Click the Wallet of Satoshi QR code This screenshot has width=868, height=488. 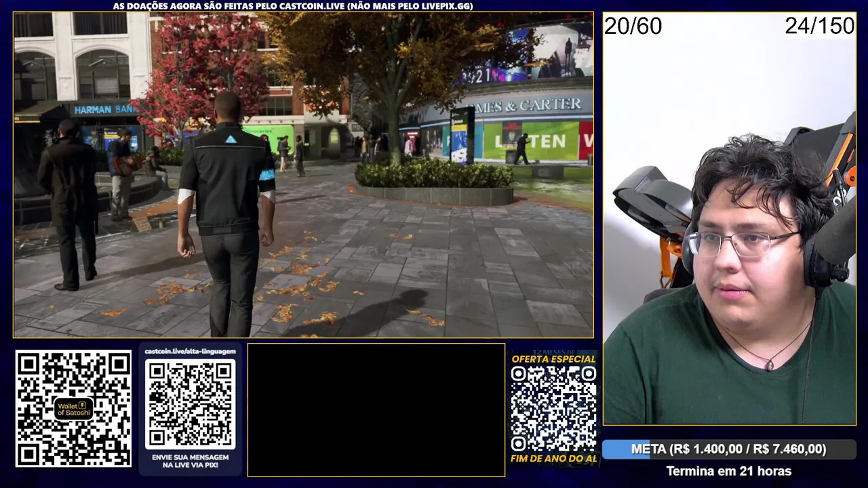coord(73,408)
